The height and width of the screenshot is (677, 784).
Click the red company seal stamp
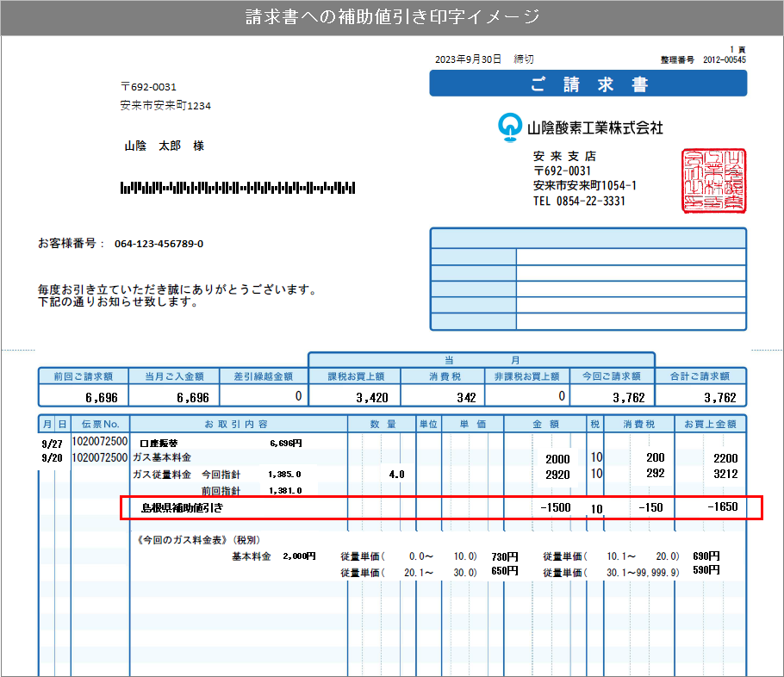(x=712, y=178)
